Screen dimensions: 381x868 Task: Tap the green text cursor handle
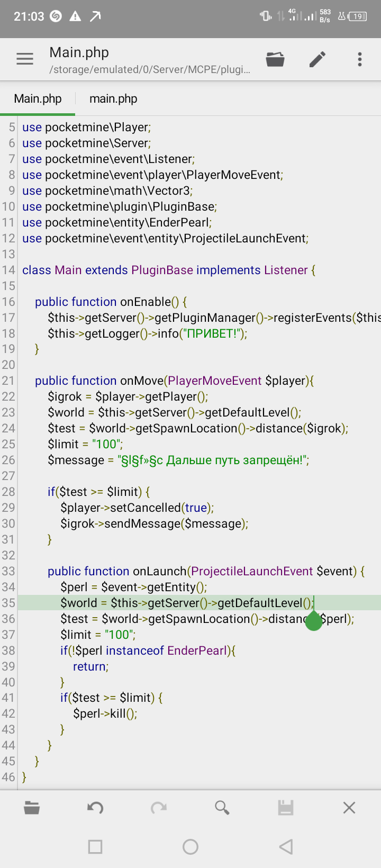pos(314,621)
